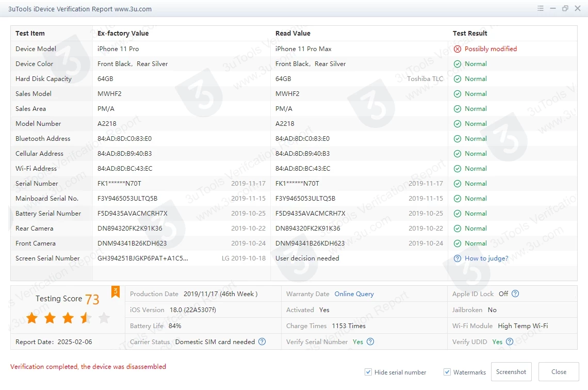Select the iOS Version 18.0 (22A5307f) value

pos(193,310)
